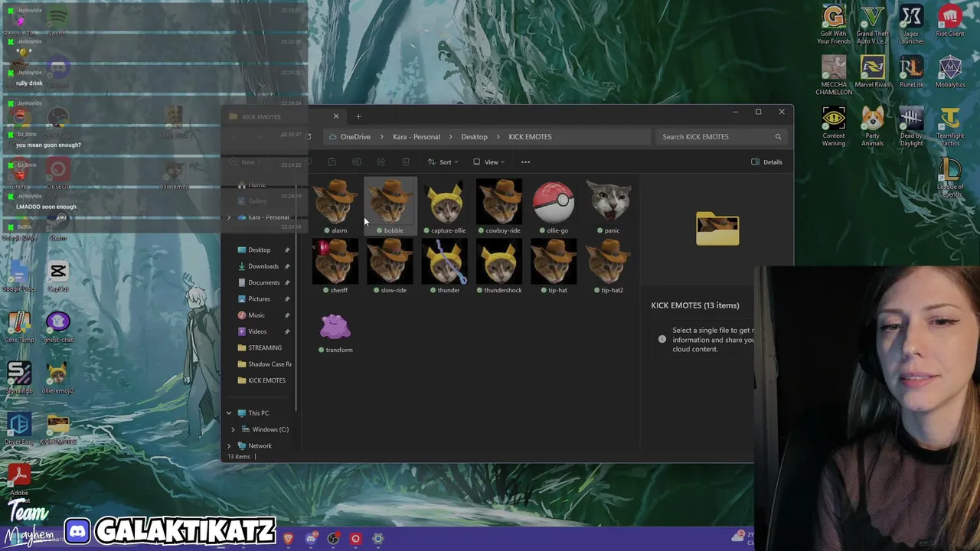The image size is (980, 551).
Task: Open Documents in the navigation pane
Action: [x=263, y=282]
